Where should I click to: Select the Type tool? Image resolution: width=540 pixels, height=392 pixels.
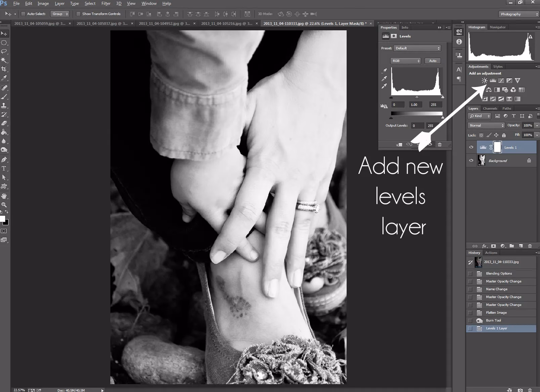coord(4,169)
